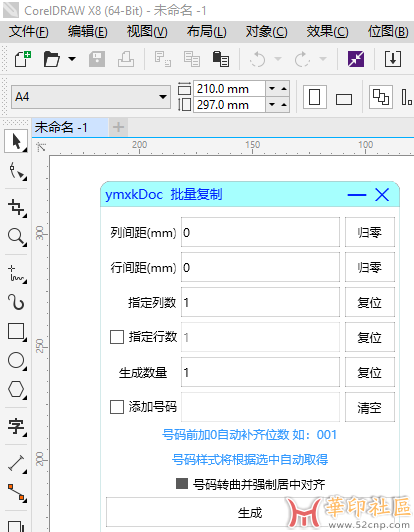Click the 生成 button

[250, 512]
